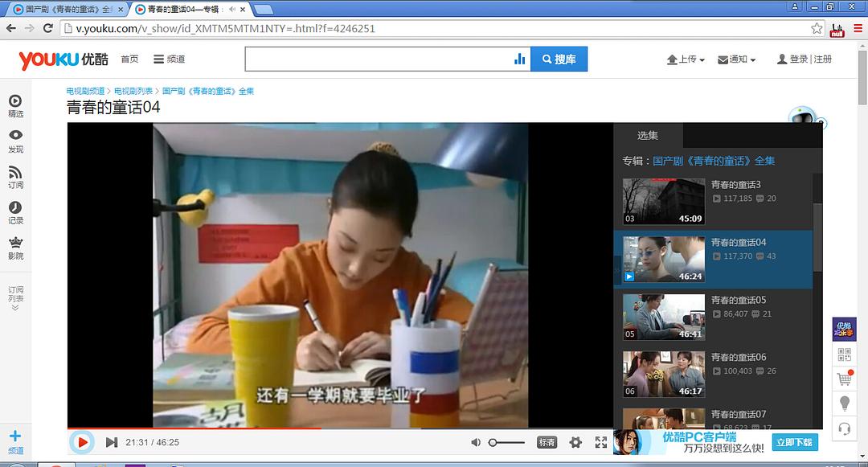Click in the Youku search input field
The height and width of the screenshot is (467, 868).
click(x=379, y=59)
